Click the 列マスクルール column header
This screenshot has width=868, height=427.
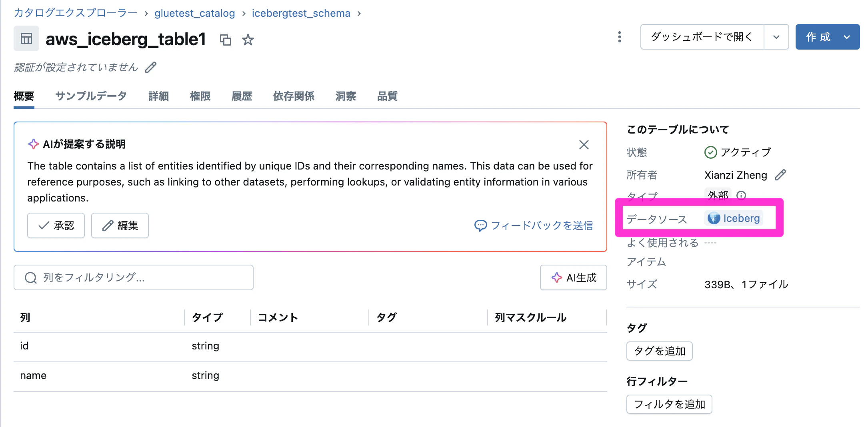pos(530,317)
